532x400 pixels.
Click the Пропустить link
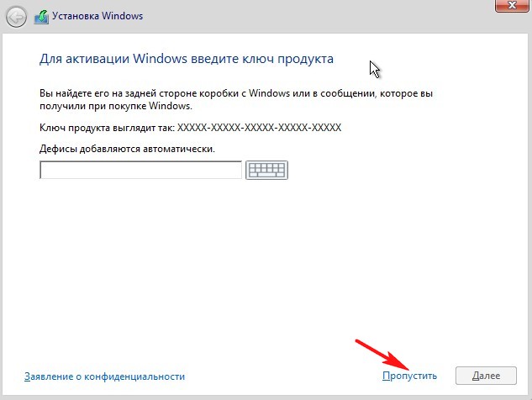pyautogui.click(x=409, y=376)
